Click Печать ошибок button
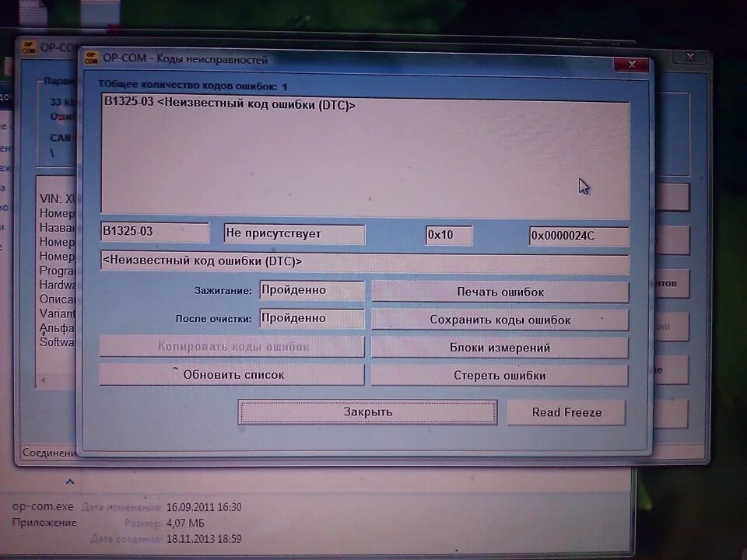Screen dimensions: 747x560 point(500,292)
